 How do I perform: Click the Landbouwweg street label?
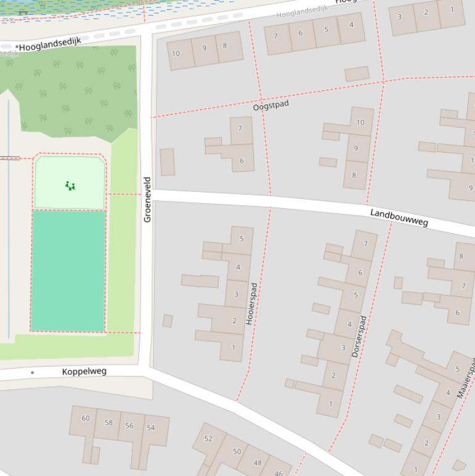click(x=399, y=217)
